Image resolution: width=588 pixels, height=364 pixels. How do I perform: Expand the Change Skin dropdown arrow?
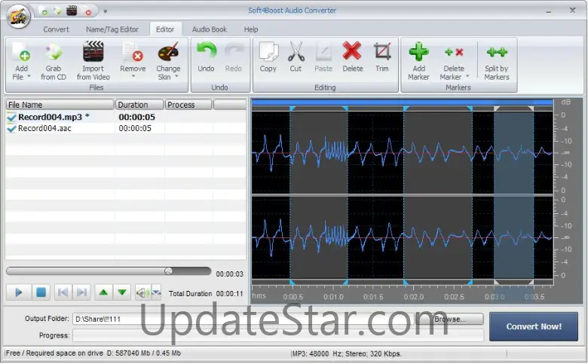[176, 76]
